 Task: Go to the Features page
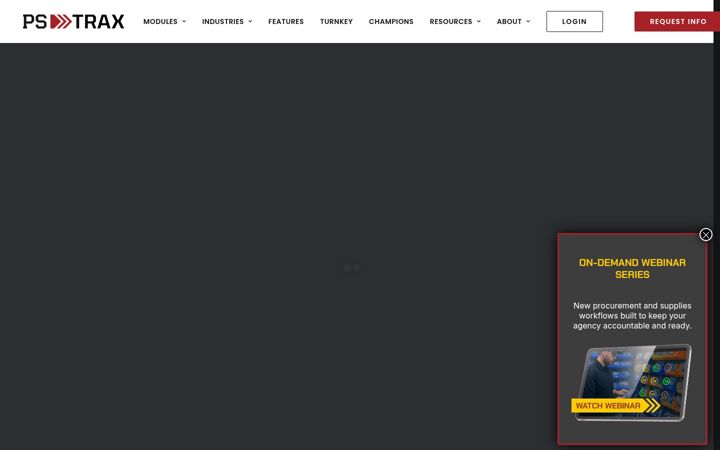[x=286, y=22]
